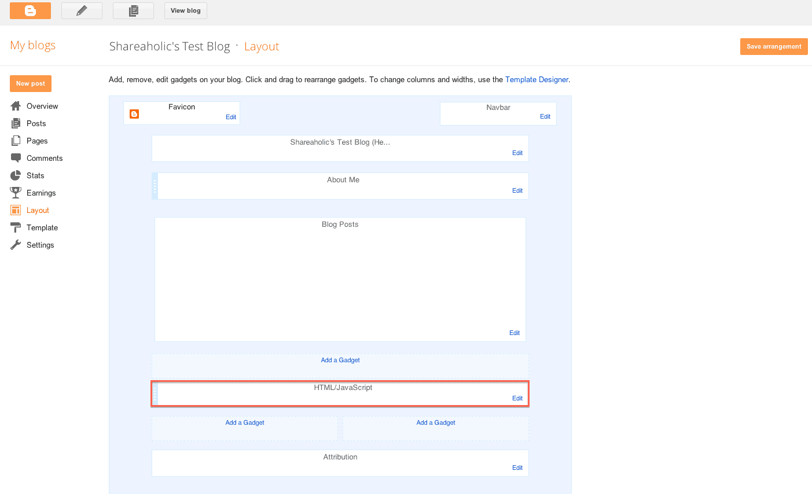812x504 pixels.
Task: Click the Pages icon in sidebar
Action: pyautogui.click(x=16, y=141)
